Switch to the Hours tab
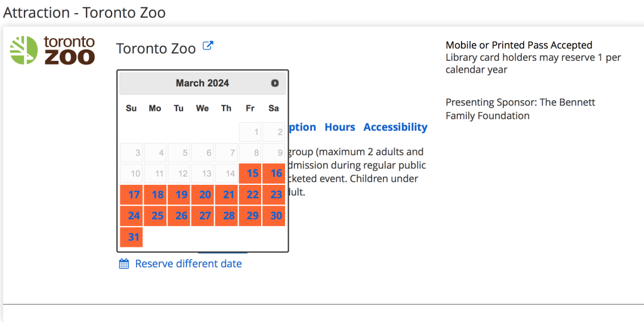Viewport: 644px width, 322px height. pyautogui.click(x=340, y=127)
